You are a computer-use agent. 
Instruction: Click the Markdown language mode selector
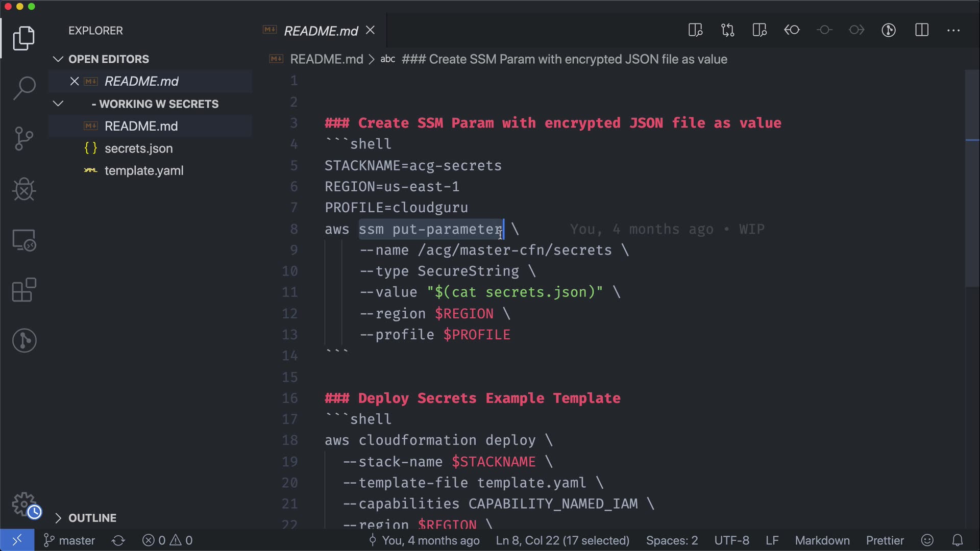click(822, 540)
